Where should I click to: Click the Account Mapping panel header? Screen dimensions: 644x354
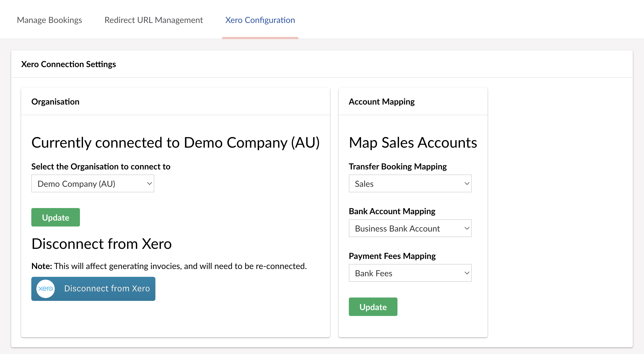[382, 102]
